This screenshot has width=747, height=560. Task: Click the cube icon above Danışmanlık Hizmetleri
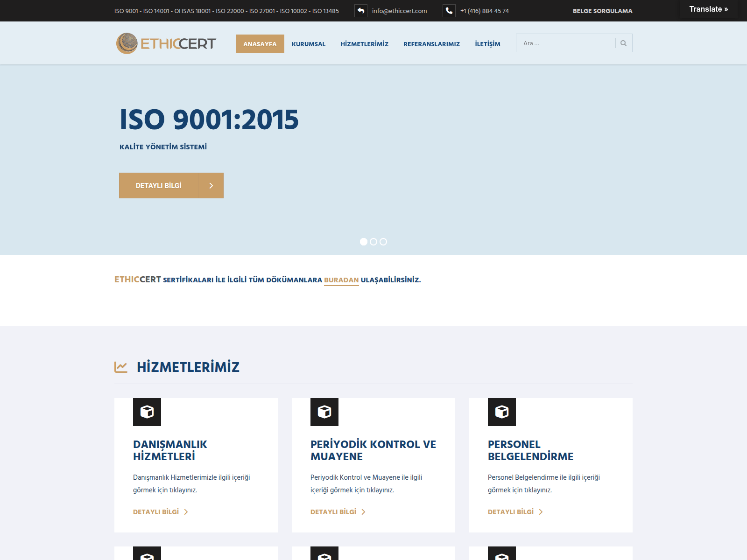pyautogui.click(x=147, y=412)
